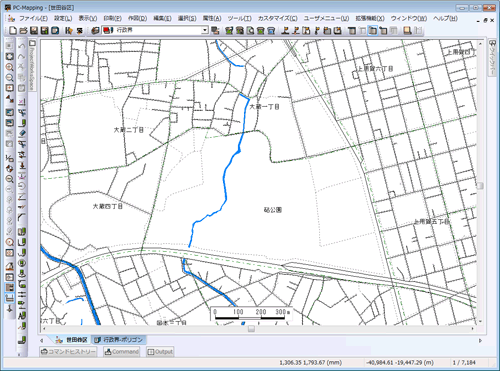The height and width of the screenshot is (371, 500).
Task: Click the map scale bar showing 100 200 300m
Action: [x=251, y=314]
